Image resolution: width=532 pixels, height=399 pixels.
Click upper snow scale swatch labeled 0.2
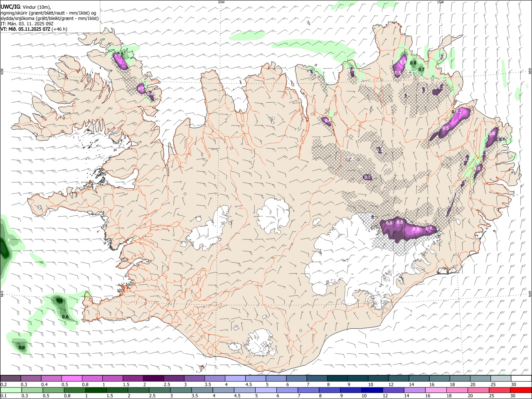10,378
